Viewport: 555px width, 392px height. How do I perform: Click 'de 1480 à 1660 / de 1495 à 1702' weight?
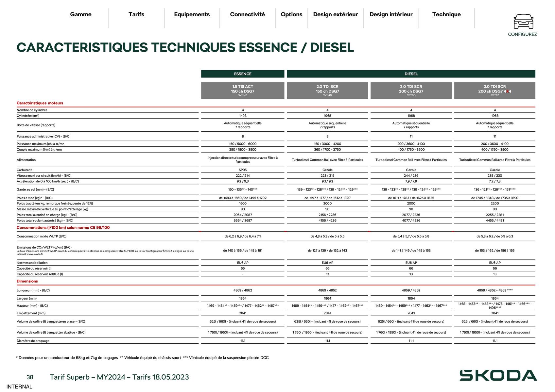(243, 198)
